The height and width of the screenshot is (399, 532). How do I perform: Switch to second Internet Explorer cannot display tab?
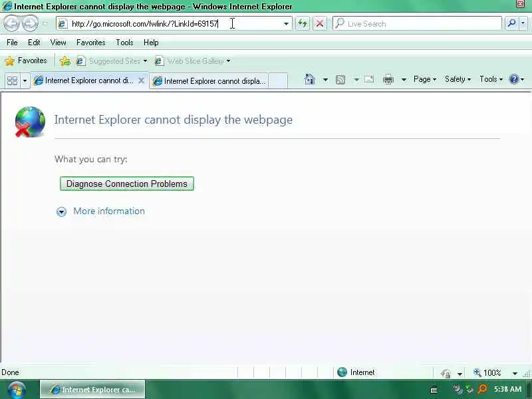(209, 81)
